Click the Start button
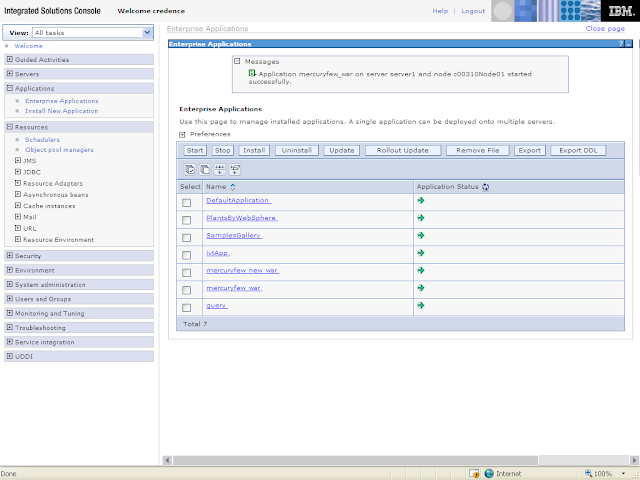Screen dimensions: 640x480 tap(195, 151)
